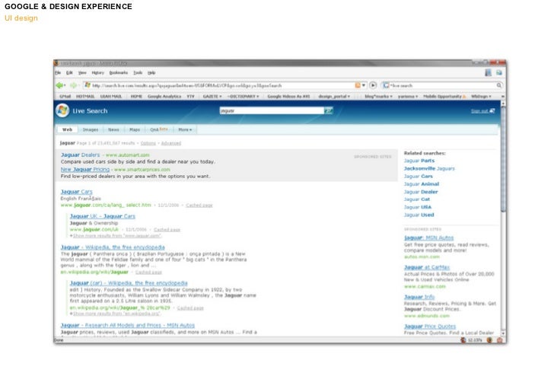Open Jaguar (car) Wikipedia result
This screenshot has height=392, width=554.
tap(129, 283)
